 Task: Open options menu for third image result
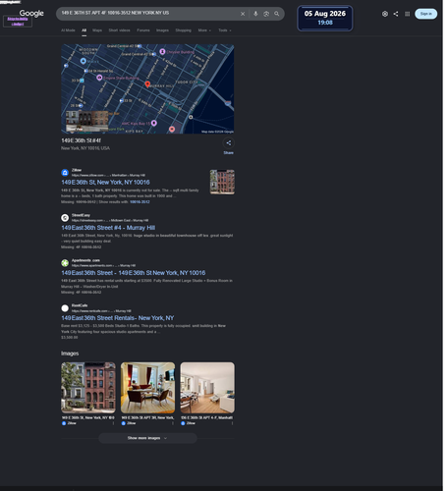(233, 423)
